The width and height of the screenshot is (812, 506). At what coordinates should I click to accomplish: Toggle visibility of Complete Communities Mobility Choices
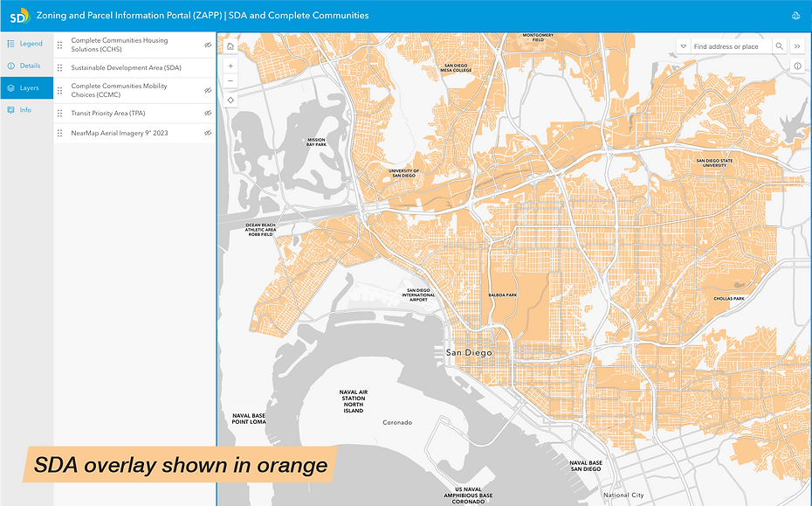click(x=207, y=89)
